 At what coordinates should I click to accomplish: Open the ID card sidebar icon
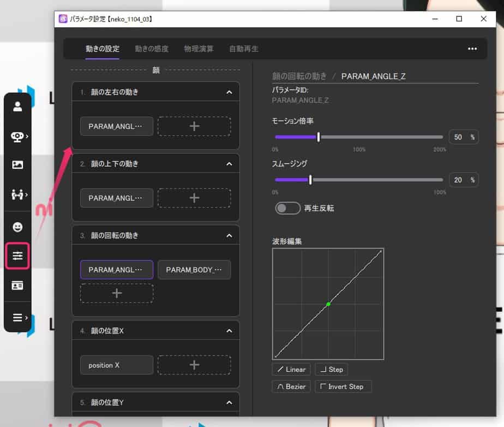pos(17,286)
